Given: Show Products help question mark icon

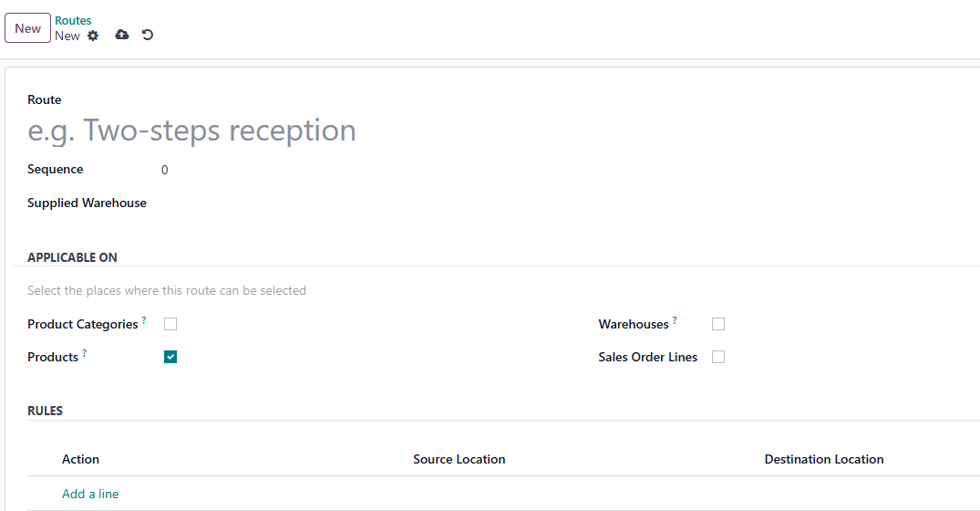Looking at the screenshot, I should tap(85, 353).
